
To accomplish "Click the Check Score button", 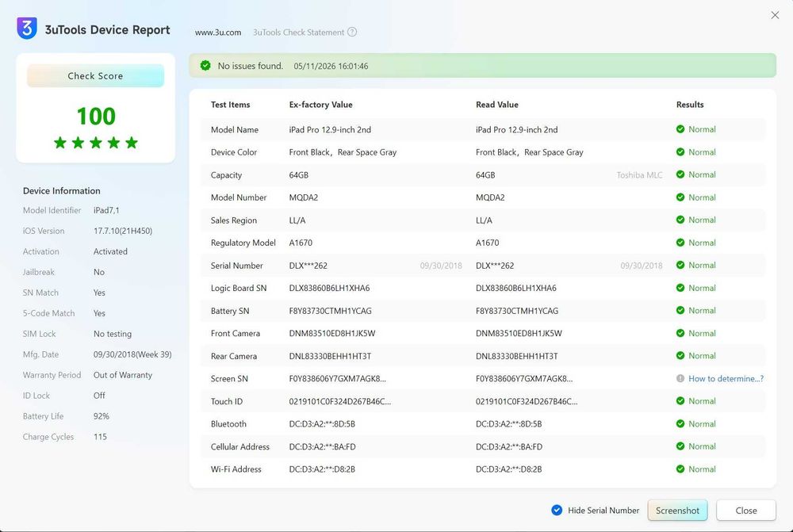I will point(96,76).
